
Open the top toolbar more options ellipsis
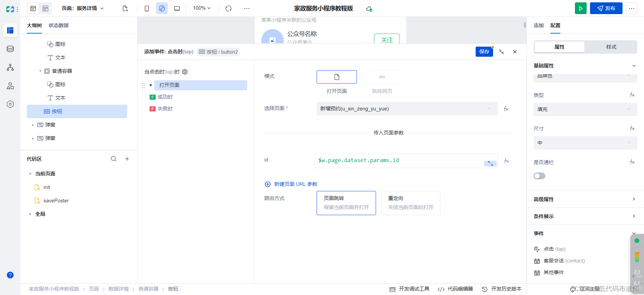pyautogui.click(x=247, y=8)
